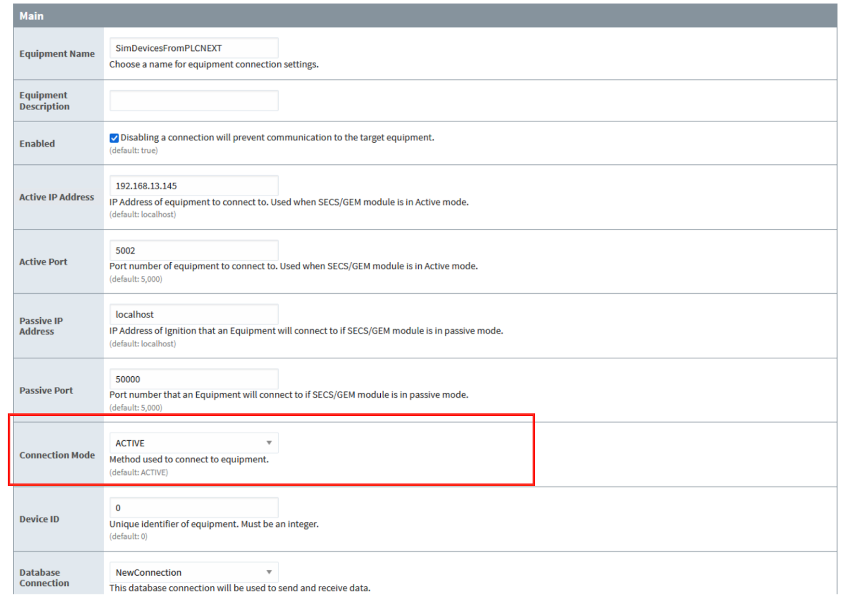Click the 'Disabling a connection will prevent communication' text
The image size is (868, 612).
277,138
